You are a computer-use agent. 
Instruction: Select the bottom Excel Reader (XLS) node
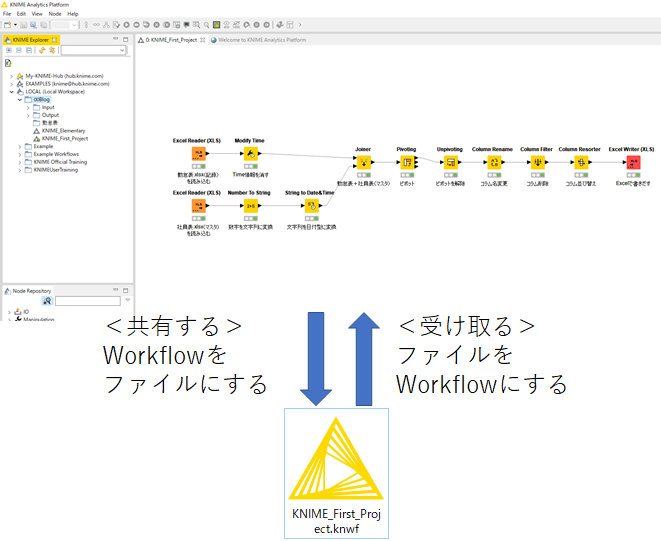(x=198, y=206)
